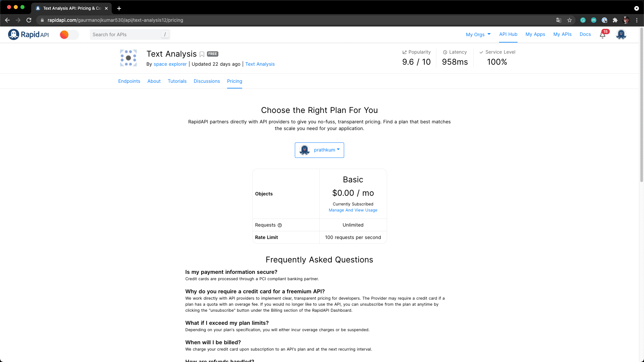Toggle the FREE badge on Text Analysis
This screenshot has height=362, width=644.
[212, 54]
